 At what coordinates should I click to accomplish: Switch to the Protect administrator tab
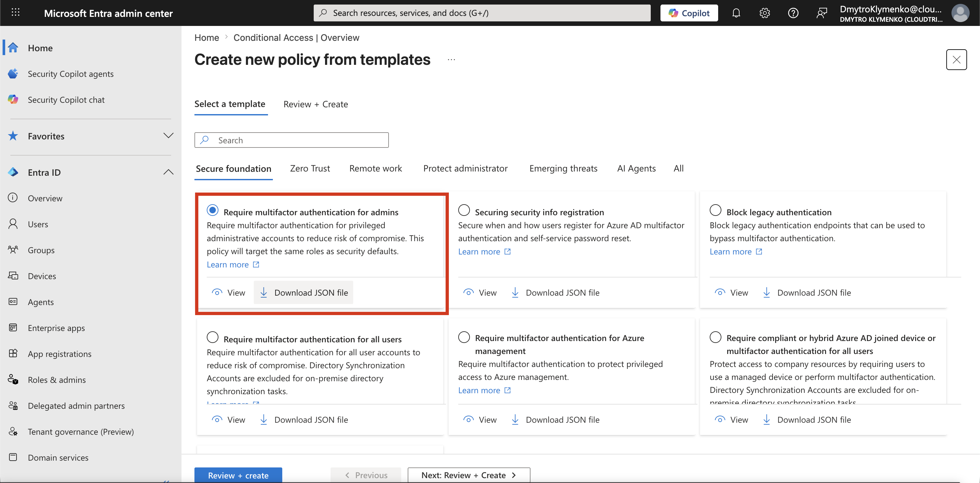(x=465, y=168)
